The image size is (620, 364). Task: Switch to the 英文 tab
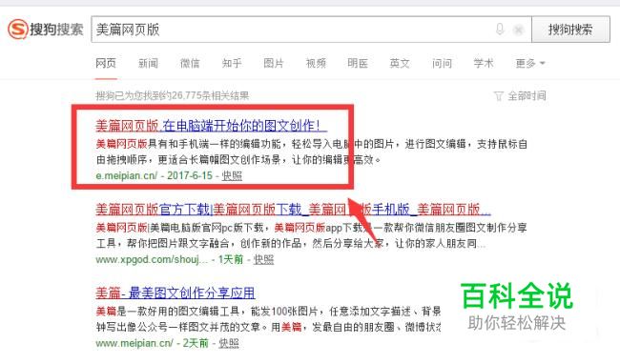point(400,63)
